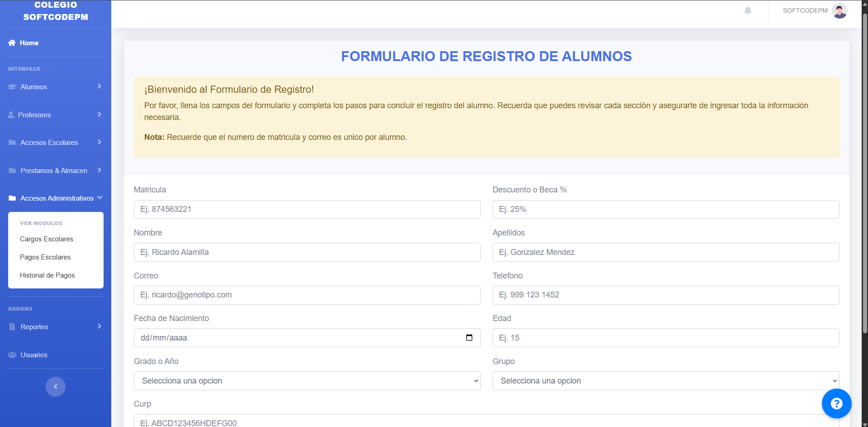The height and width of the screenshot is (427, 868).
Task: Open the Grado o Año dropdown
Action: coord(307,381)
